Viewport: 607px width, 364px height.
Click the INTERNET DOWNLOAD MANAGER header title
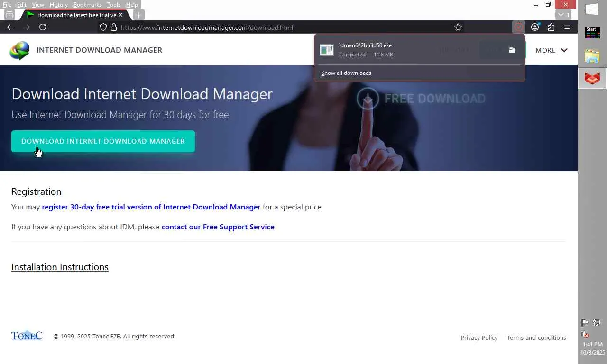point(99,50)
